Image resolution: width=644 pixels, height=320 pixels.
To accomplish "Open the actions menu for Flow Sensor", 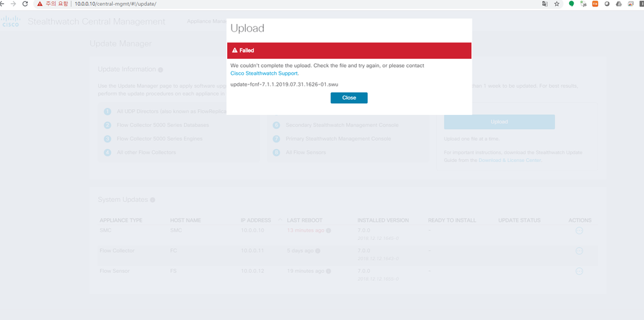I will [x=579, y=271].
